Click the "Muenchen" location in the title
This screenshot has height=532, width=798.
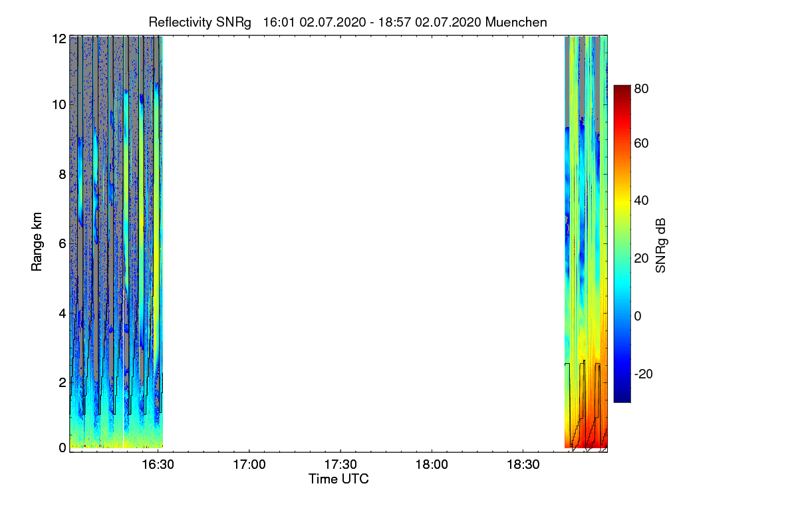click(x=517, y=21)
